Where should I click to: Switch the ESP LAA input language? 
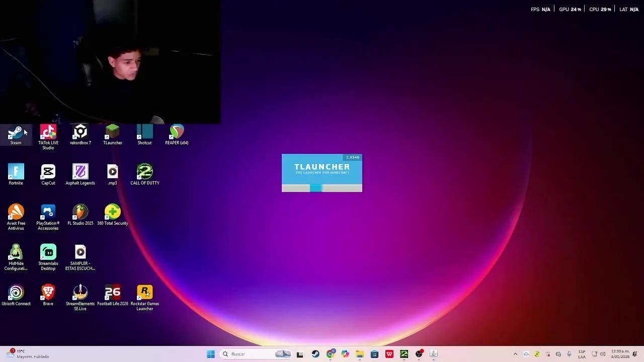pyautogui.click(x=582, y=354)
